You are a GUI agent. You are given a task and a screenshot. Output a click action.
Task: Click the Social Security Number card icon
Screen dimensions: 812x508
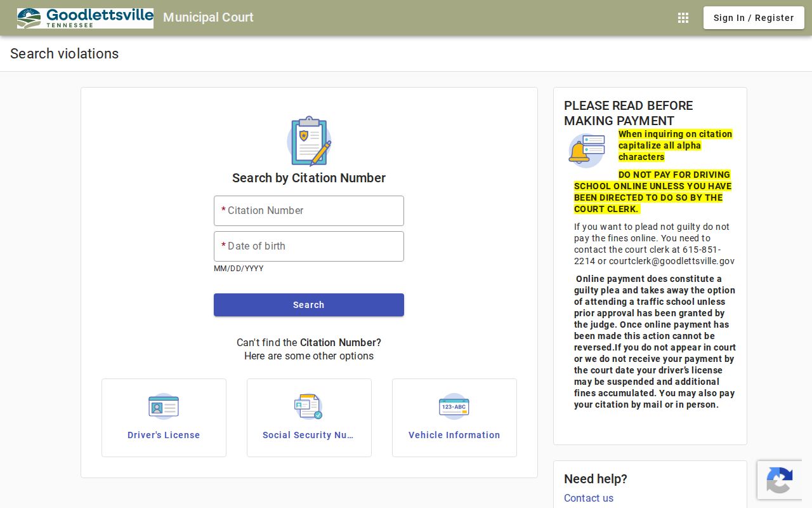[309, 406]
